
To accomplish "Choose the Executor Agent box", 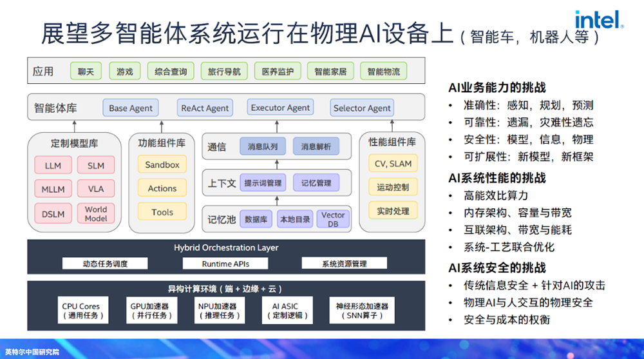I will pos(280,108).
